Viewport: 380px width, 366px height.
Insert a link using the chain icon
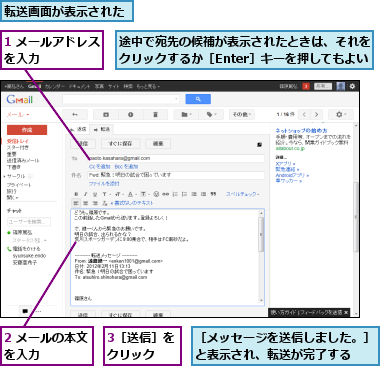click(166, 194)
